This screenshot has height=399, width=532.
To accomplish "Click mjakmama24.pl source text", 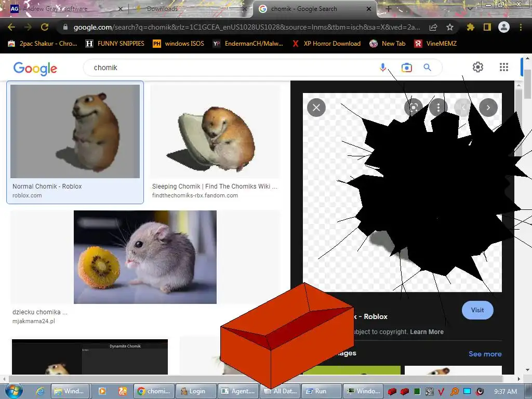I will (x=34, y=321).
